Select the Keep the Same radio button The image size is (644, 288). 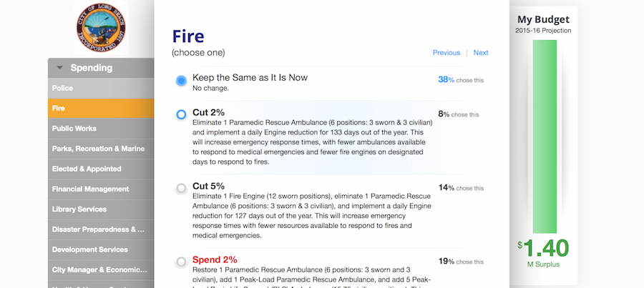181,81
